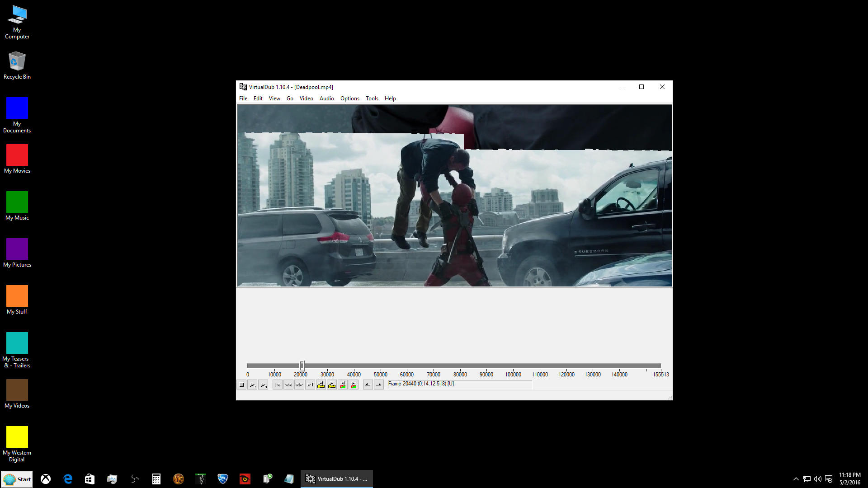
Task: Seek to next scene change
Action: coord(354,385)
